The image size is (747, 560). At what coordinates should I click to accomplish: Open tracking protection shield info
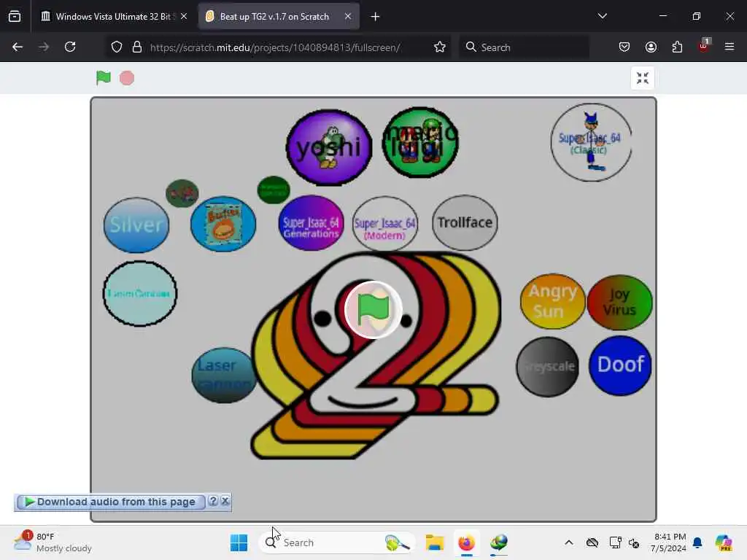tap(117, 47)
